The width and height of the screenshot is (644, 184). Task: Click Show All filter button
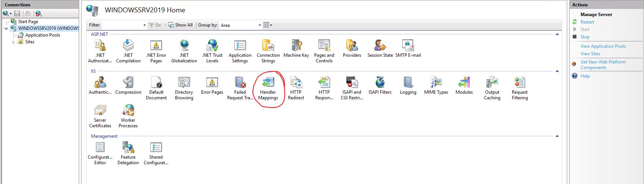[181, 25]
